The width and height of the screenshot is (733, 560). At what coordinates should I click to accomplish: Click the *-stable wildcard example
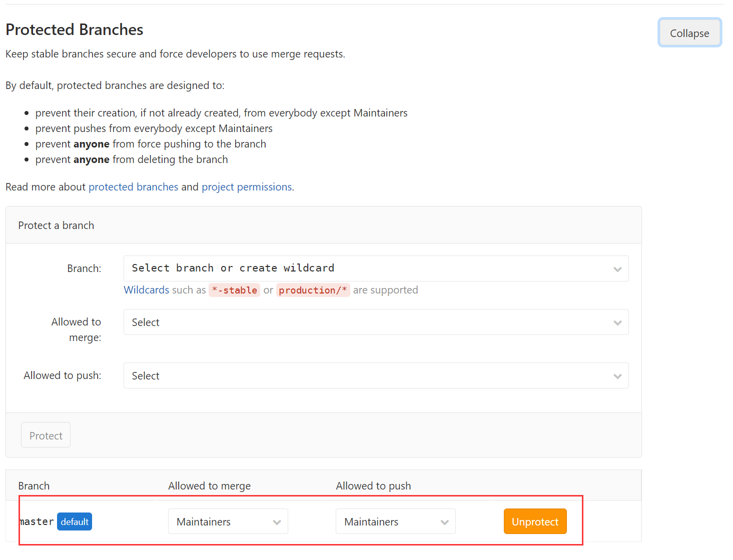[x=234, y=290]
